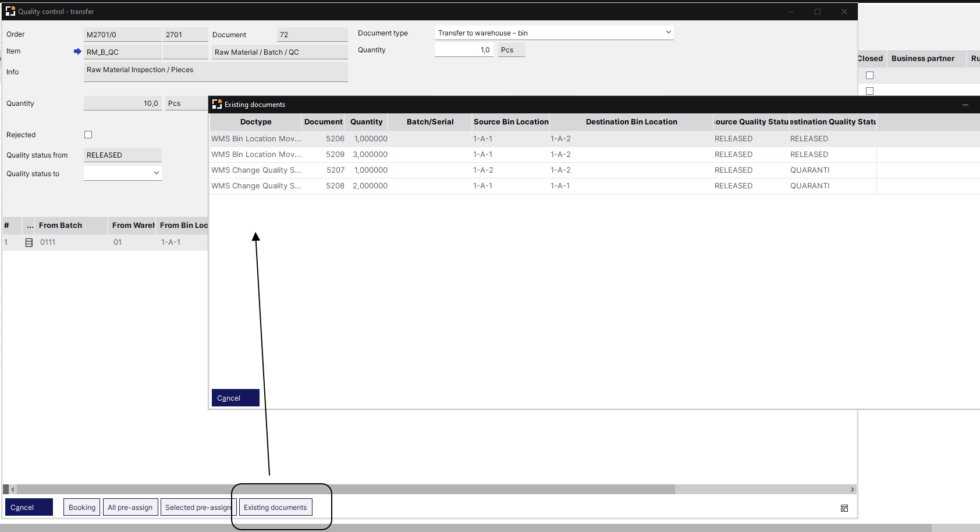Click the right arrow of the horizontal scrollbar

[x=852, y=490]
